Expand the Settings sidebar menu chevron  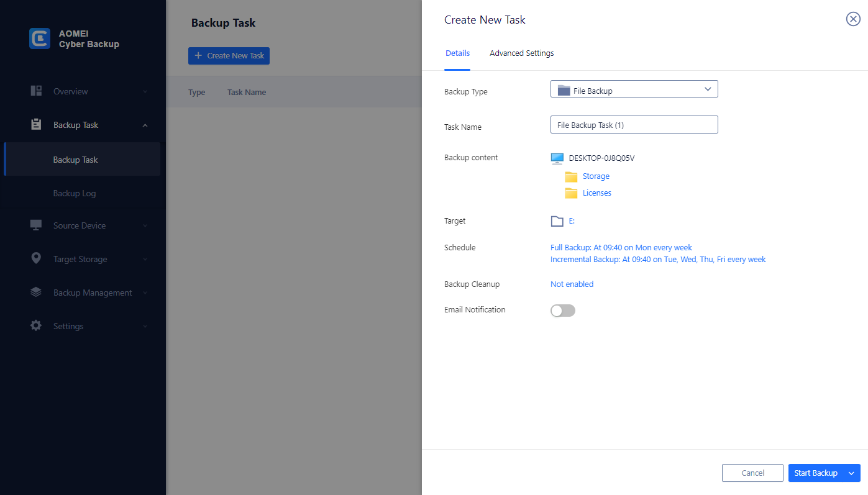tap(145, 326)
